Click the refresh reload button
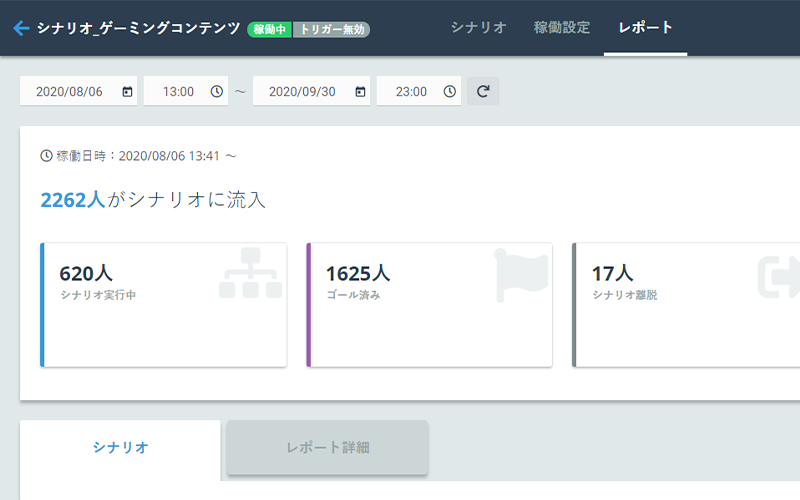This screenshot has width=800, height=500. (x=483, y=91)
